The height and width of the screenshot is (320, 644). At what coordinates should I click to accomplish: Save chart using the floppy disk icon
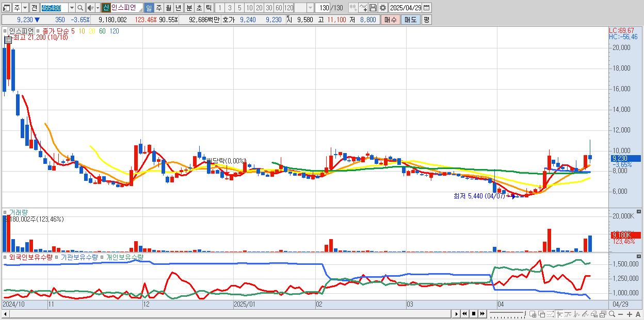coord(373,8)
